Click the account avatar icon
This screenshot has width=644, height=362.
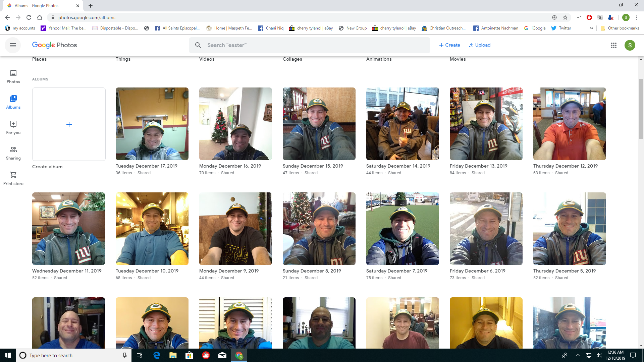tap(629, 45)
